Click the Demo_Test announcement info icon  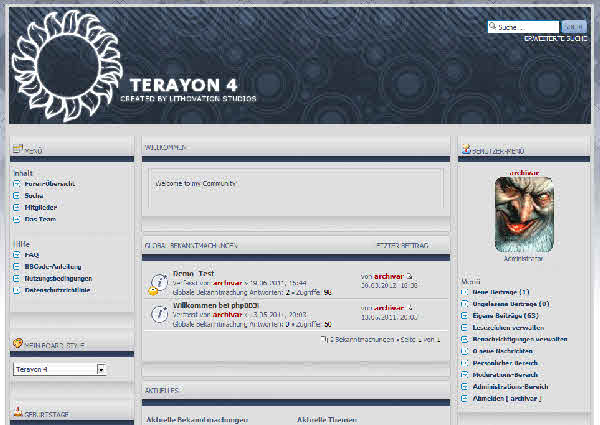[x=157, y=283]
